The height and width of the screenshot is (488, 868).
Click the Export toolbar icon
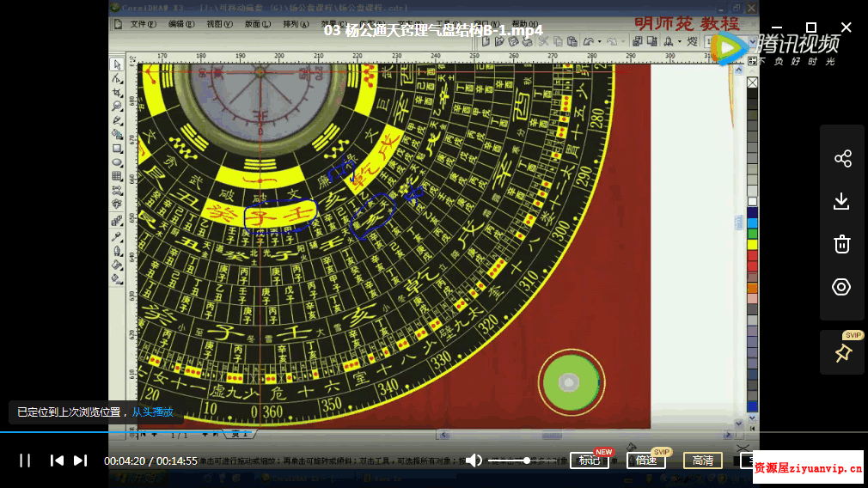pyautogui.click(x=652, y=41)
